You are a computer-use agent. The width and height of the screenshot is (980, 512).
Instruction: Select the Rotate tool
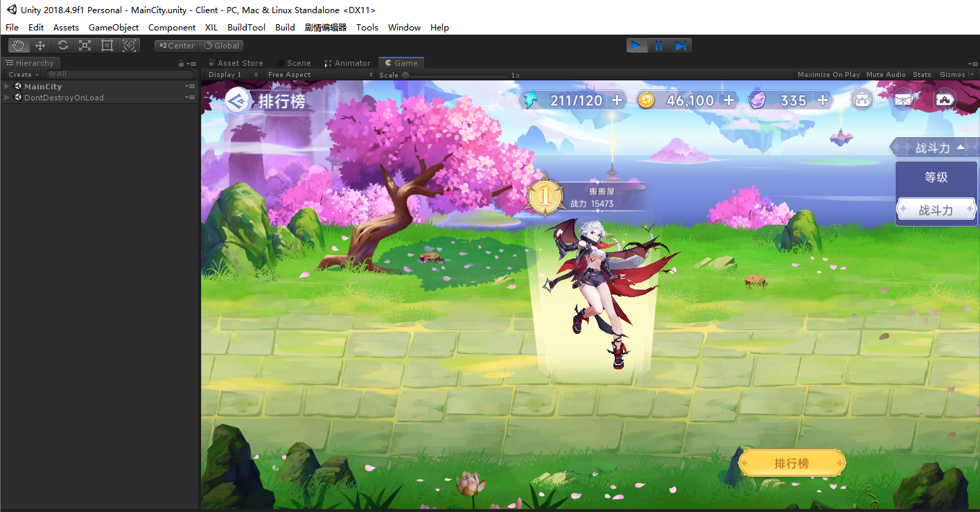62,46
